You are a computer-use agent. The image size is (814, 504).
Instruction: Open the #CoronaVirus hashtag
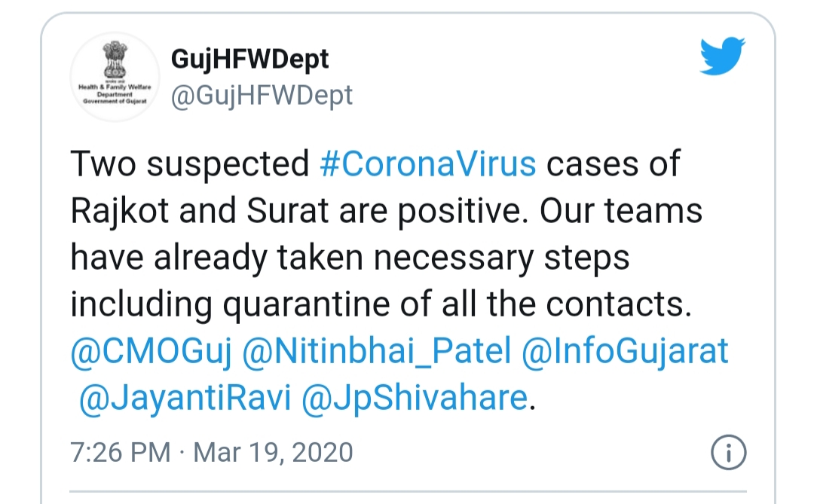428,164
